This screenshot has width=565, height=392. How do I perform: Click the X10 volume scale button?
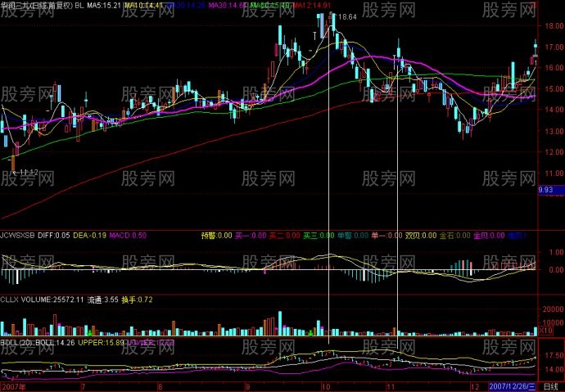[545, 331]
